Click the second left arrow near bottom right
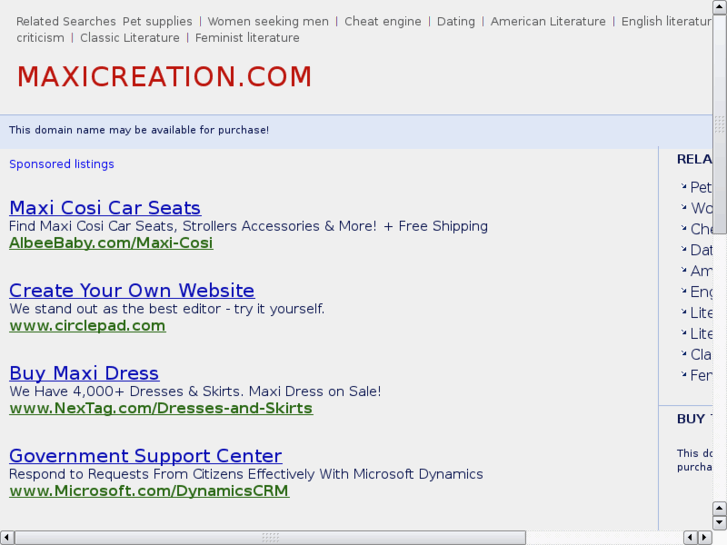Screen dimensions: 727x545 pos(691,538)
